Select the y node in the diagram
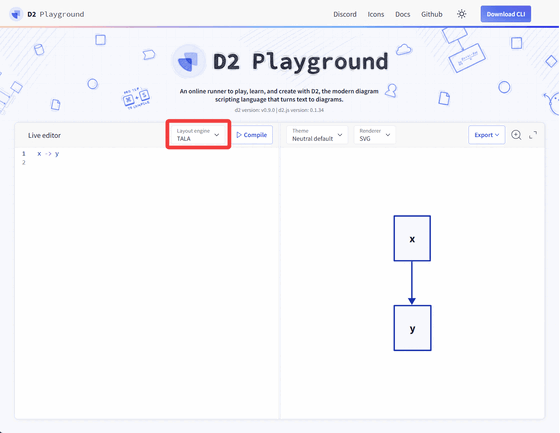 coord(412,328)
